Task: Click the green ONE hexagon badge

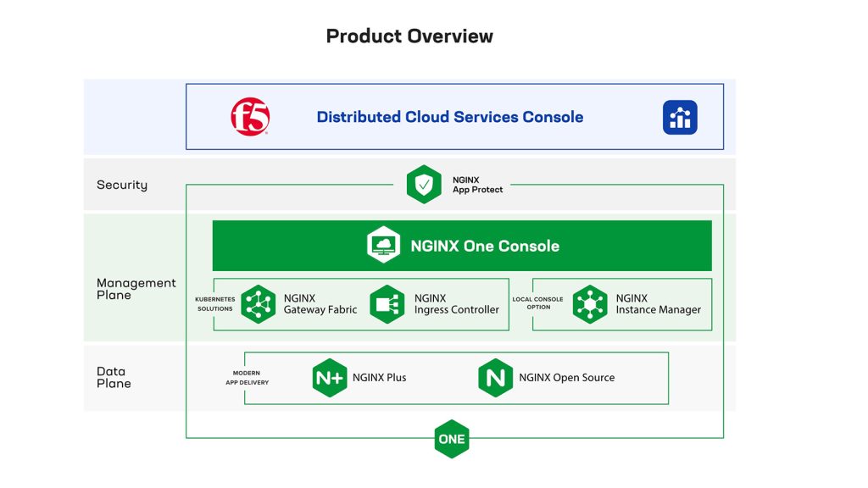Action: 452,439
